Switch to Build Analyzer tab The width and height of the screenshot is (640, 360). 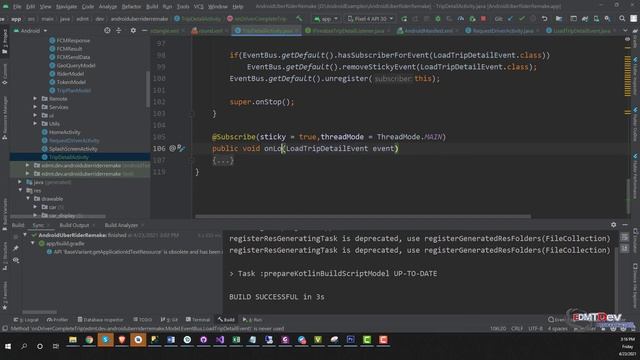pos(121,225)
